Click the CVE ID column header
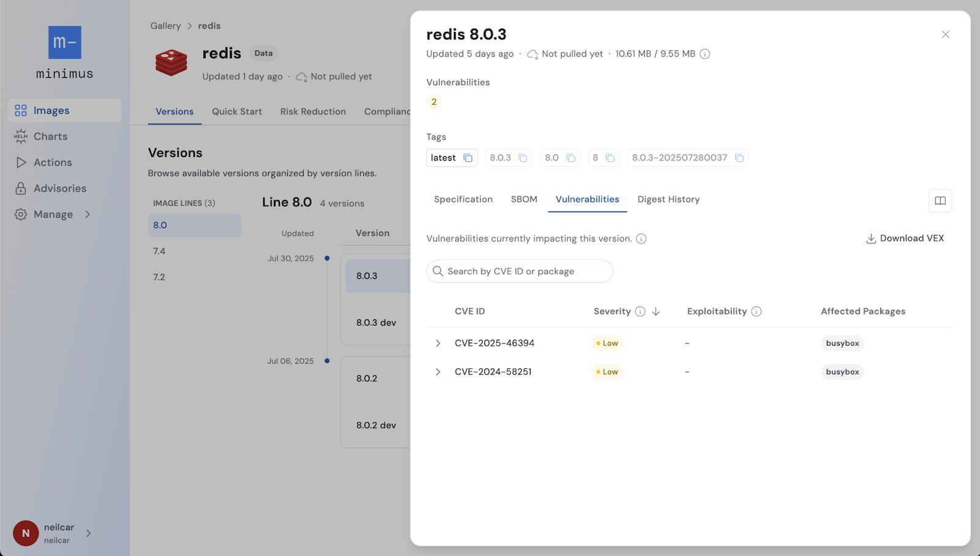This screenshot has height=556, width=980. point(470,311)
